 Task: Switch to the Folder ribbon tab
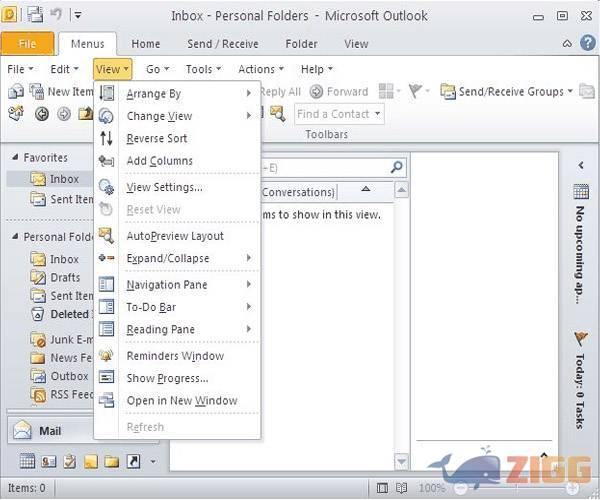coord(301,44)
